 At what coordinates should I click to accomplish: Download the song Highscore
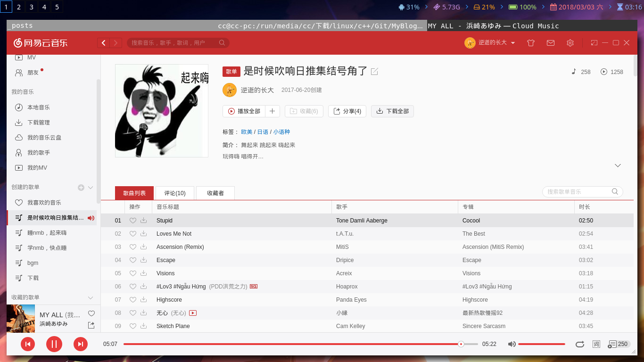point(144,300)
